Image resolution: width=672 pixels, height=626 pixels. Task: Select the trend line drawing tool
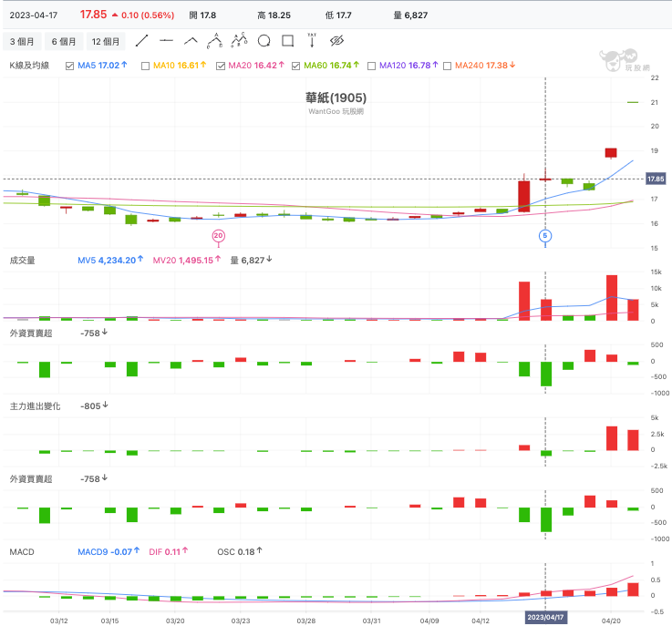[x=141, y=41]
